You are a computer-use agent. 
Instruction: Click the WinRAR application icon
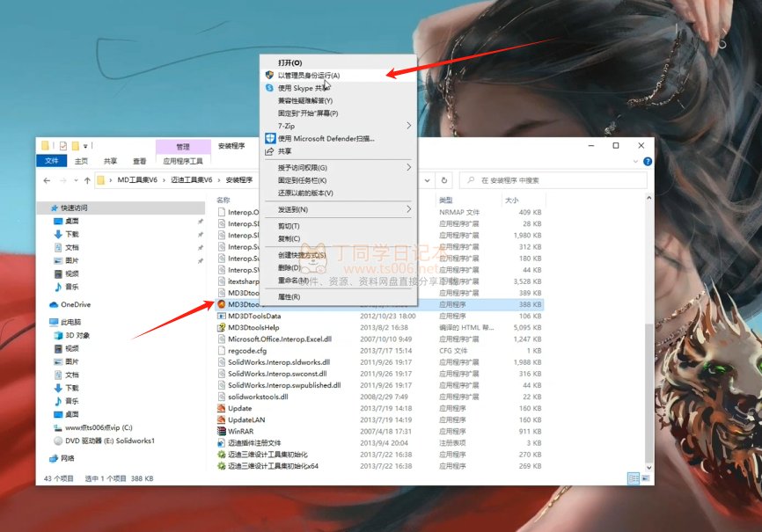pyautogui.click(x=221, y=432)
